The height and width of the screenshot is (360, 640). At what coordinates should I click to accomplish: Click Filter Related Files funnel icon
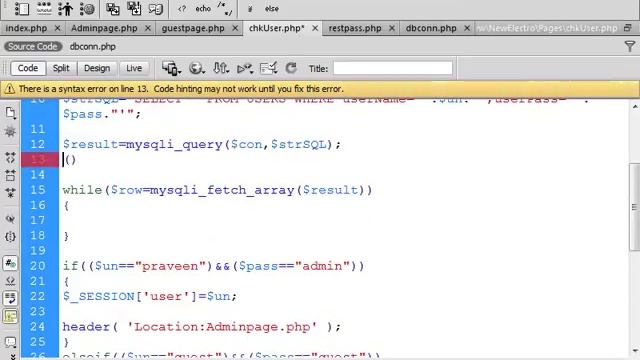pyautogui.click(x=630, y=47)
